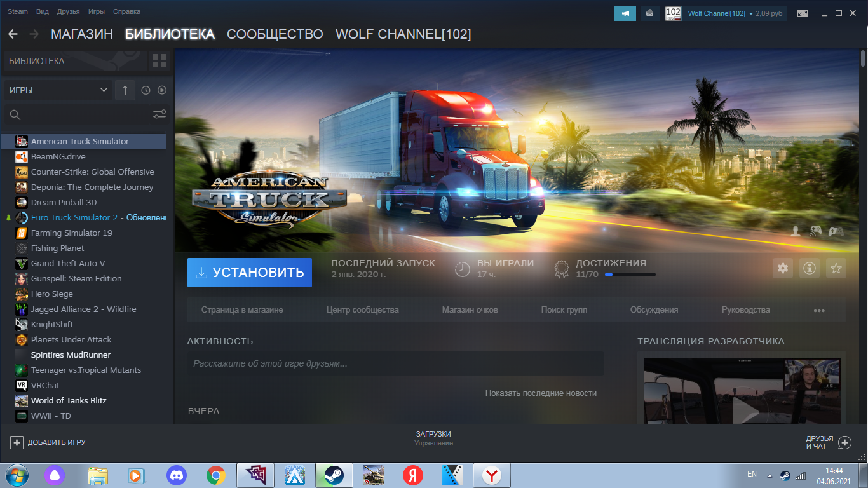Click the achievements badge icon
Image resolution: width=868 pixels, height=488 pixels.
[561, 269]
